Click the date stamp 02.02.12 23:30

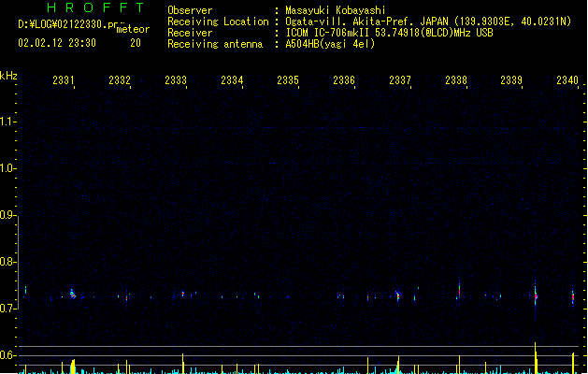click(57, 43)
